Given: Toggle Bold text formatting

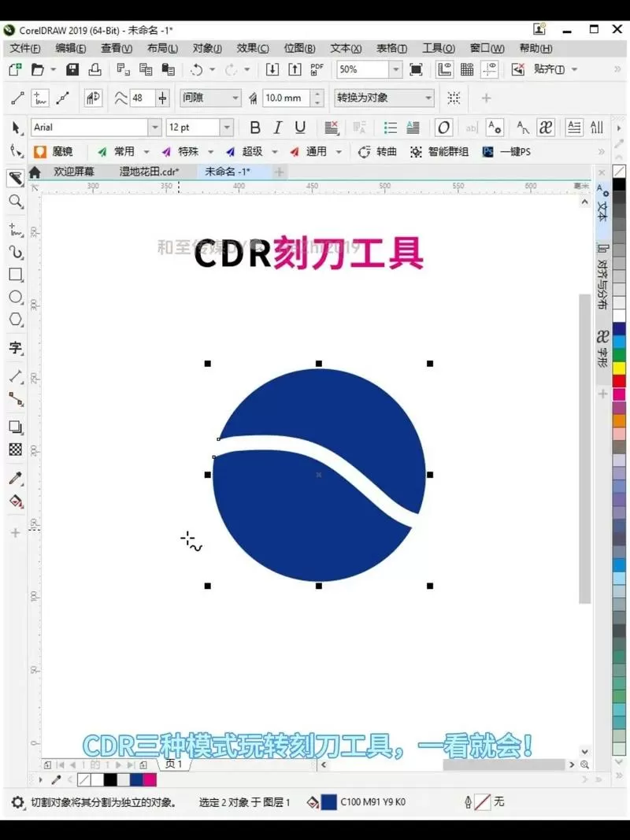Looking at the screenshot, I should pos(255,128).
